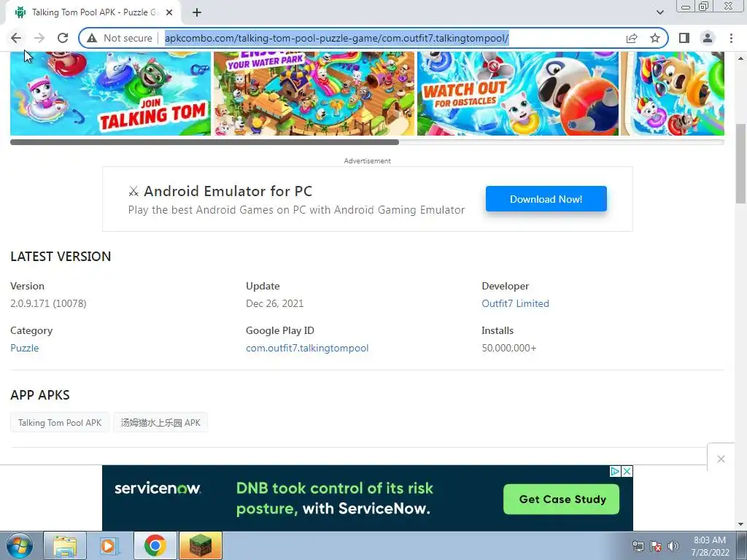This screenshot has width=747, height=560.
Task: Dismiss the bottom banner with the X
Action: tap(721, 459)
